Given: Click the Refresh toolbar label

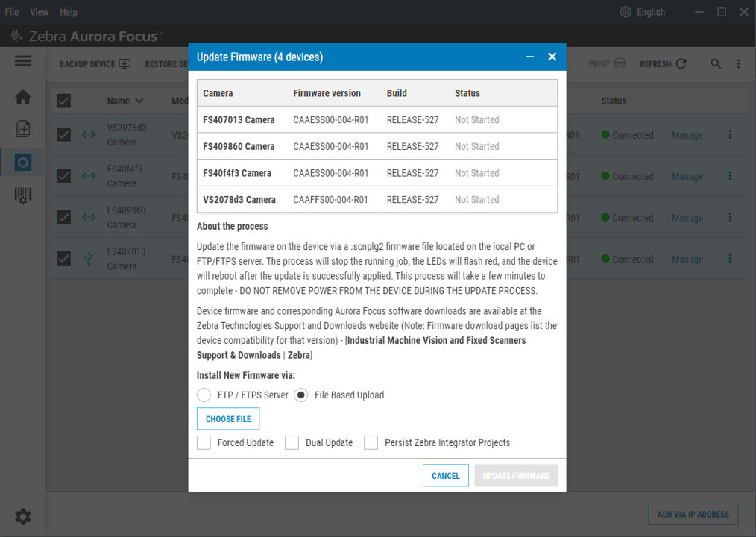Looking at the screenshot, I should click(x=655, y=64).
